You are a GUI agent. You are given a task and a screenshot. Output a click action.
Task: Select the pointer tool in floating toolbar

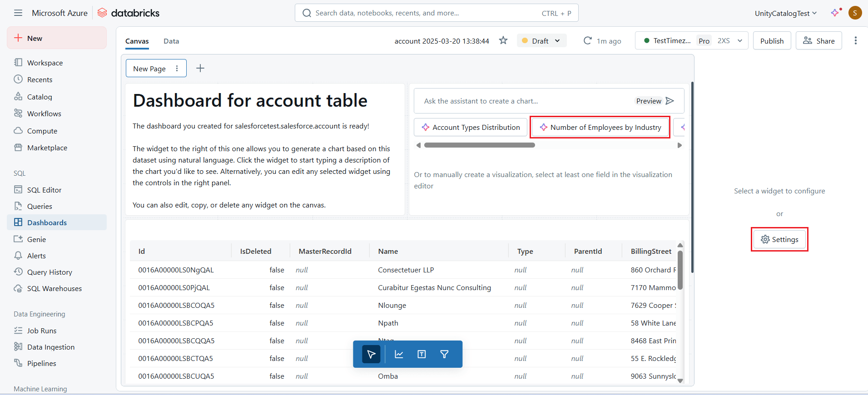pyautogui.click(x=371, y=354)
